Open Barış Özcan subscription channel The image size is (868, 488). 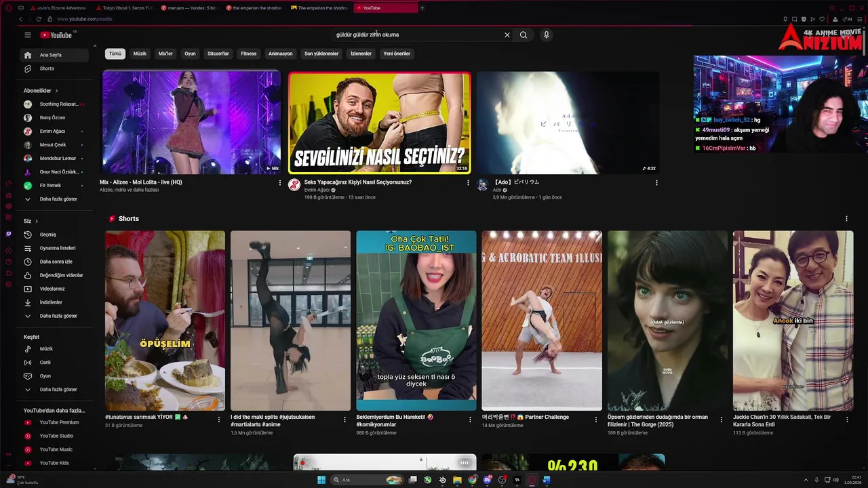55,117
